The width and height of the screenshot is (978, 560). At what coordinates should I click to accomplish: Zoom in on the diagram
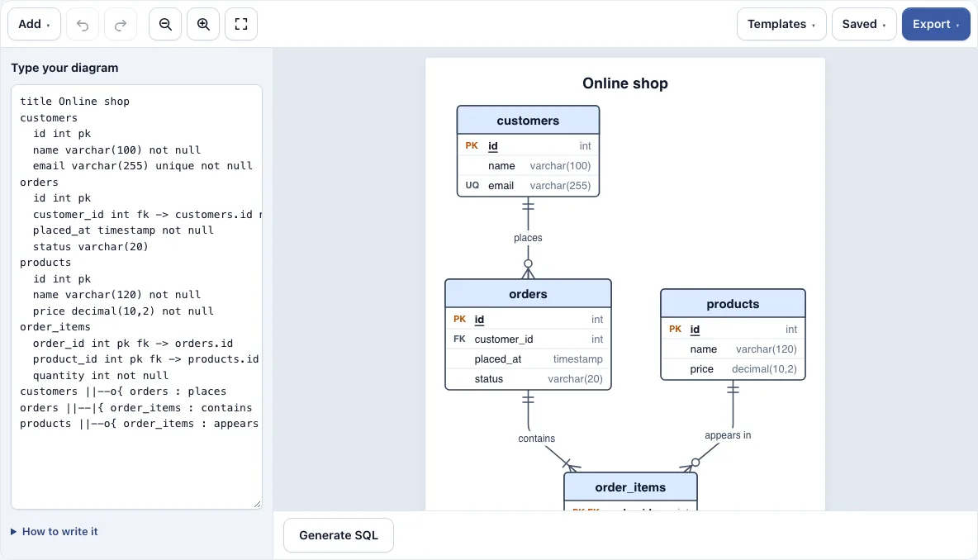(x=203, y=24)
